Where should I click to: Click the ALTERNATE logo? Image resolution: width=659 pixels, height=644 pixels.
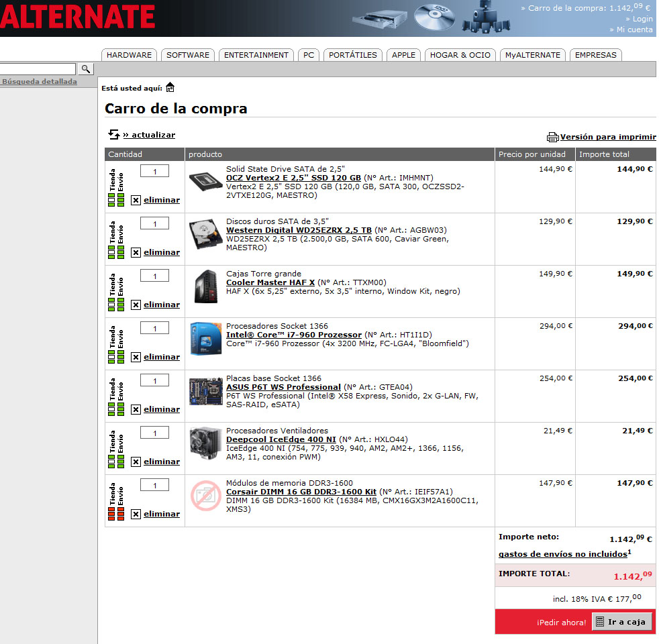[78, 17]
